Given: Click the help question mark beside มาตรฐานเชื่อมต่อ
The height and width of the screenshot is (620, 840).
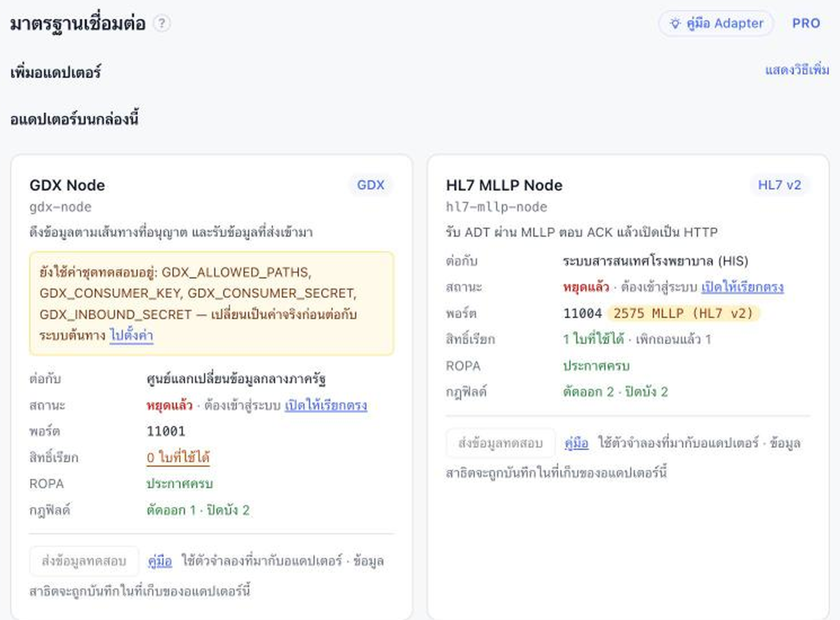Looking at the screenshot, I should point(162,23).
